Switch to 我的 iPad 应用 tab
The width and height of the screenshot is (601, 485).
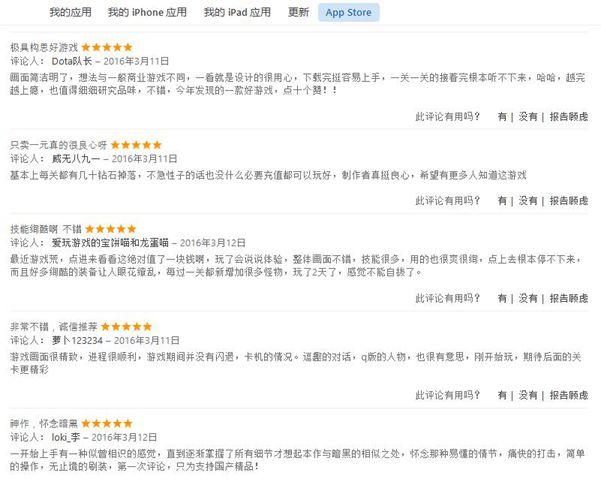click(237, 12)
